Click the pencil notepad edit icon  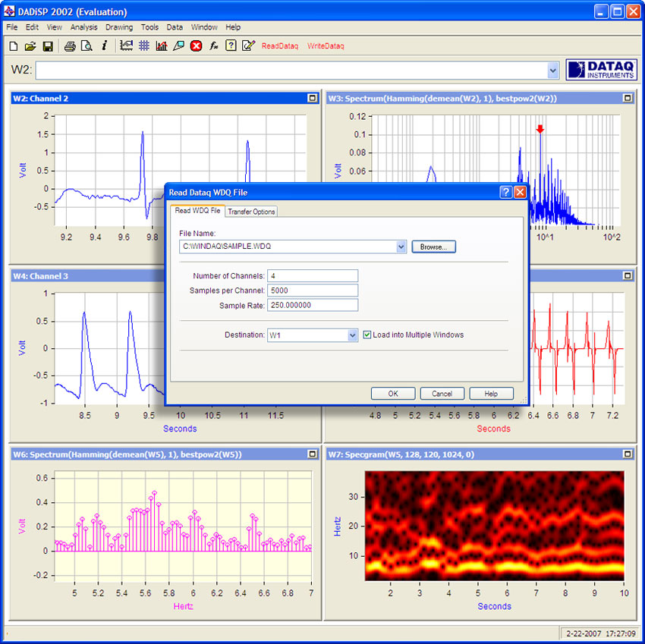point(248,46)
